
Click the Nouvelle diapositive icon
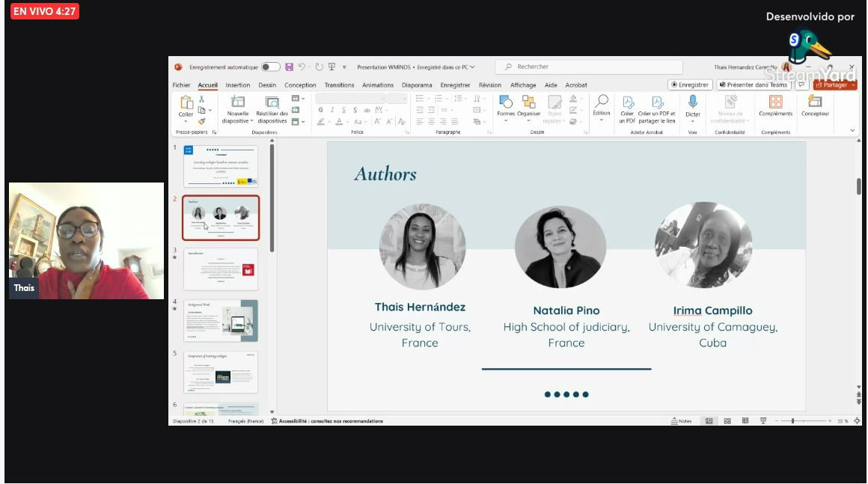[x=238, y=102]
